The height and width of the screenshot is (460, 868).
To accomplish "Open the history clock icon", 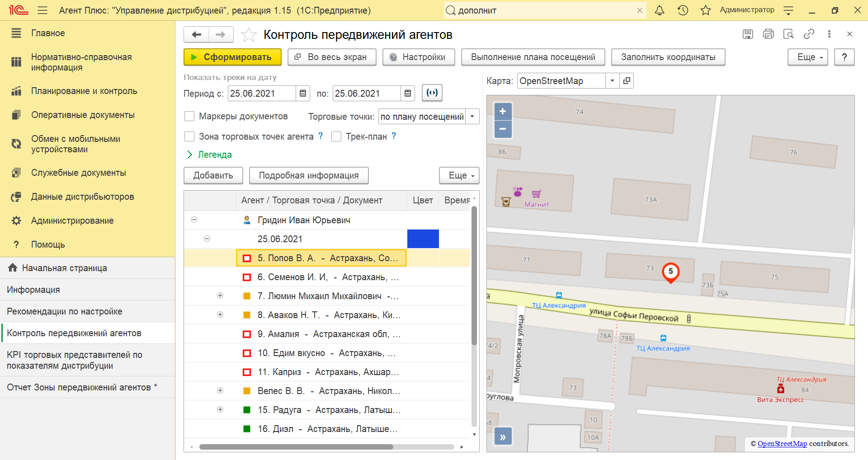I will point(683,10).
